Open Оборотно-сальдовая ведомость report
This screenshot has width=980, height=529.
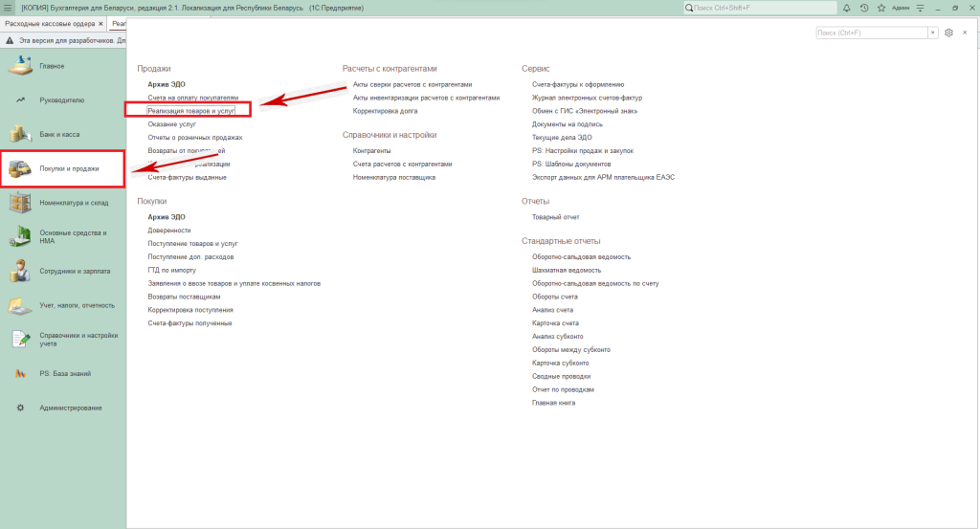coord(581,257)
